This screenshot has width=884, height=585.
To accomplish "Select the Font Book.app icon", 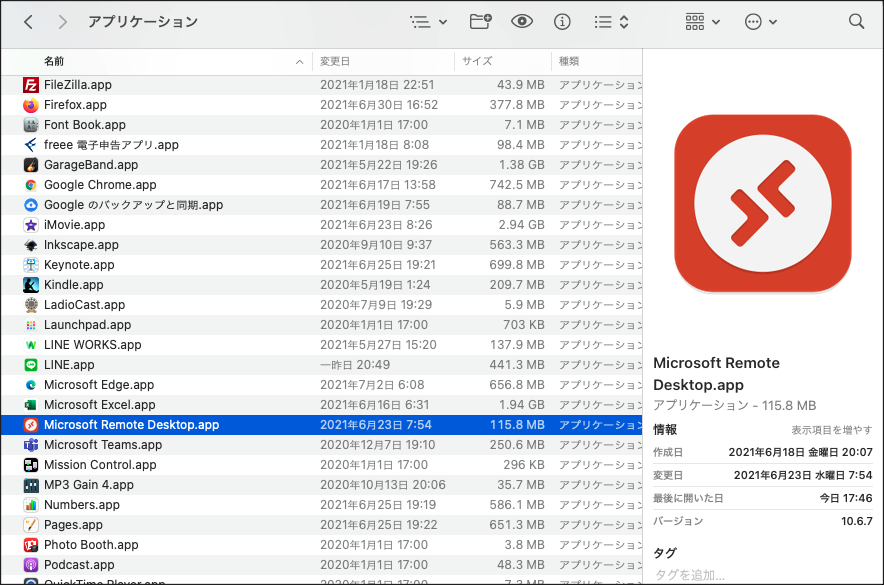I will pos(31,125).
